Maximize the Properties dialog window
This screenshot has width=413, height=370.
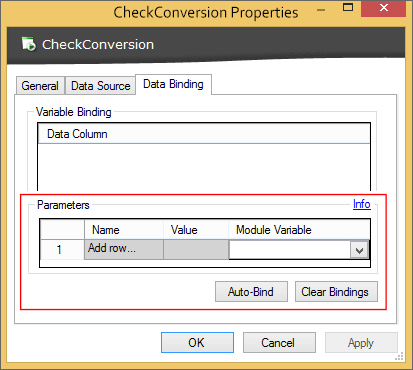pos(348,8)
